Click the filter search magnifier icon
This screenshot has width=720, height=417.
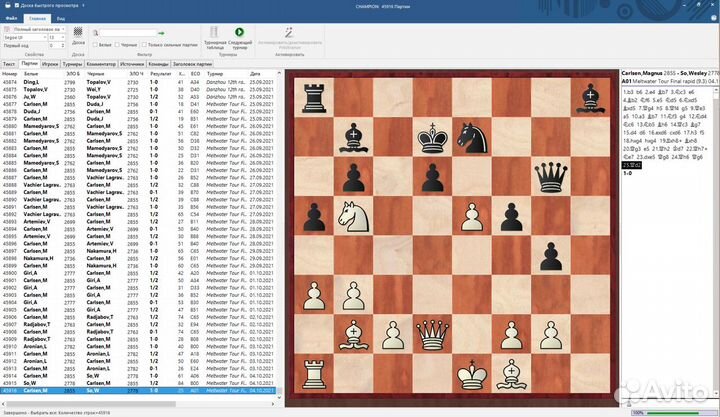[x=96, y=33]
